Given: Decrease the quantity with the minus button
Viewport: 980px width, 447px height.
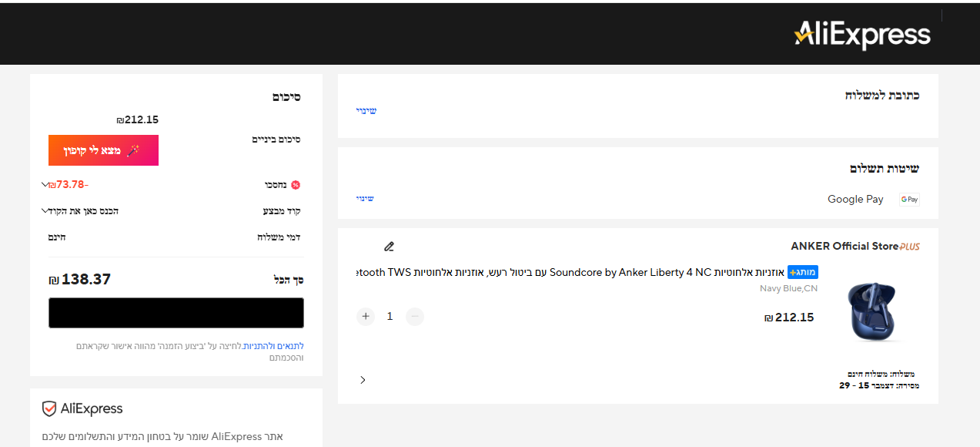Looking at the screenshot, I should pos(415,316).
